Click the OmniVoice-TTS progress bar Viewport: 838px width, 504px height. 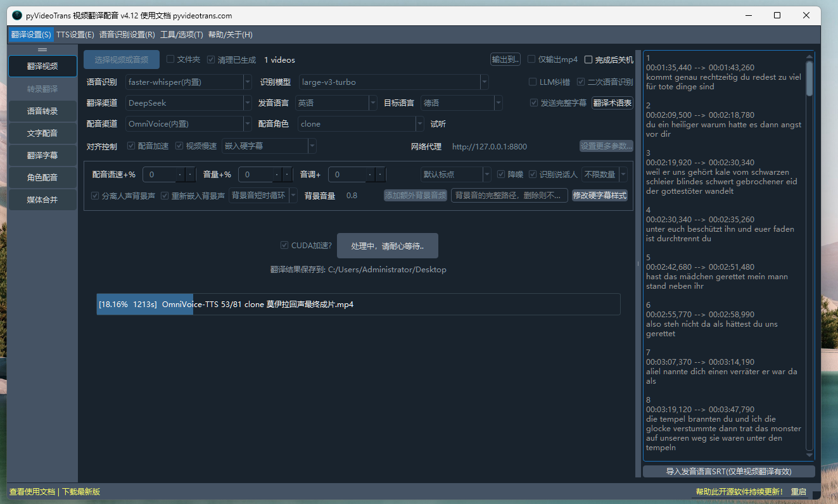(x=359, y=304)
